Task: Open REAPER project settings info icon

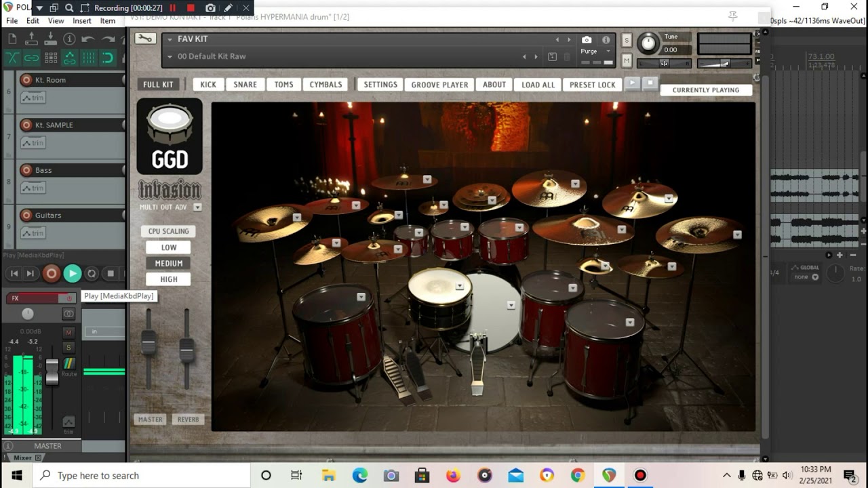Action: point(69,39)
